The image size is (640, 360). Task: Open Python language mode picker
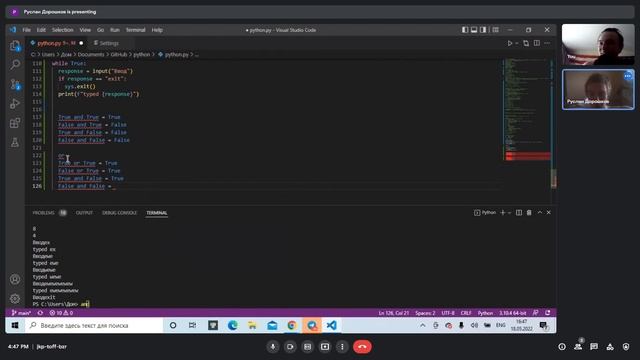coord(485,313)
